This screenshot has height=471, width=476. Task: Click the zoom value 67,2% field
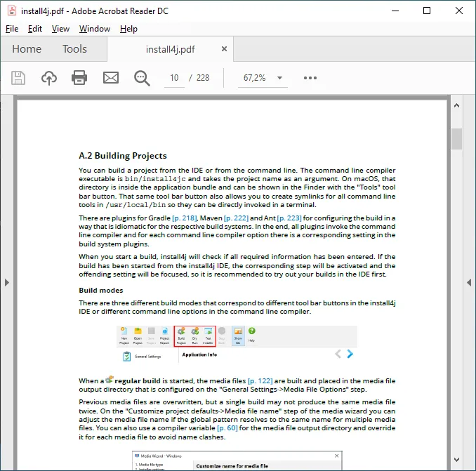[x=254, y=78]
